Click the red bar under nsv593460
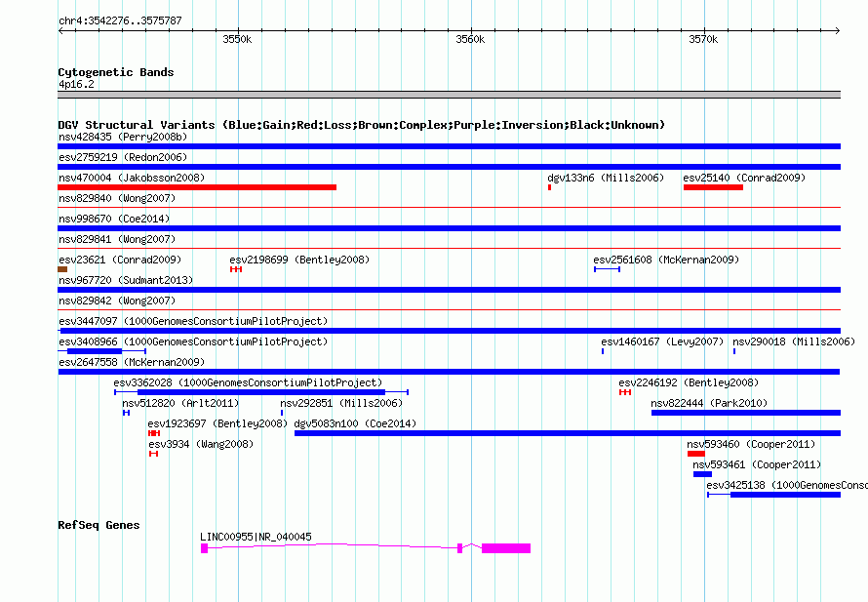This screenshot has width=868, height=602. point(696,454)
